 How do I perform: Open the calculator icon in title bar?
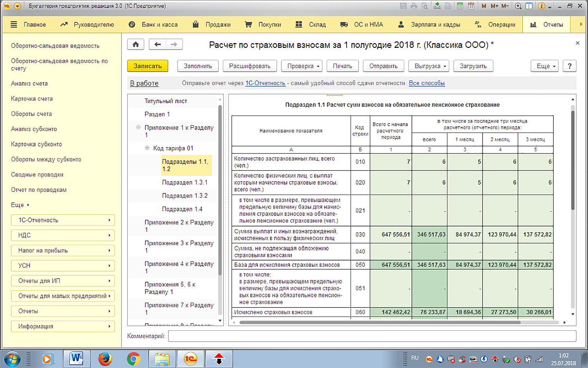[x=460, y=6]
